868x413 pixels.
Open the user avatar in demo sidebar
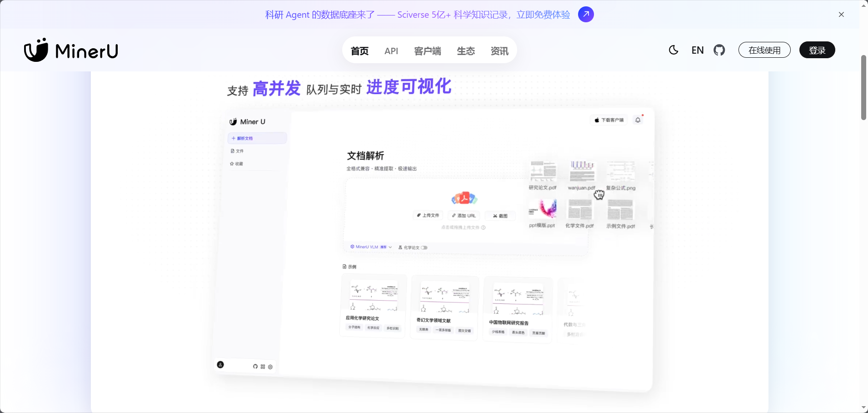[x=220, y=365]
